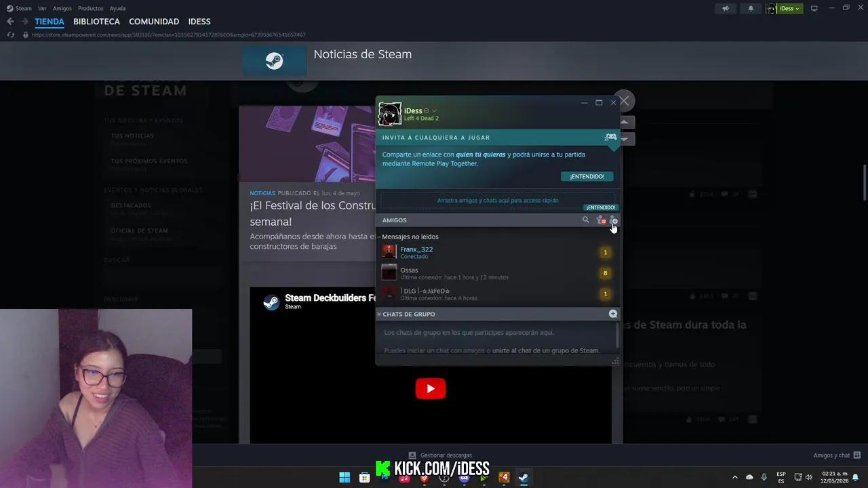Show hidden system tray icons chevron
This screenshot has height=488, width=868.
tap(735, 477)
